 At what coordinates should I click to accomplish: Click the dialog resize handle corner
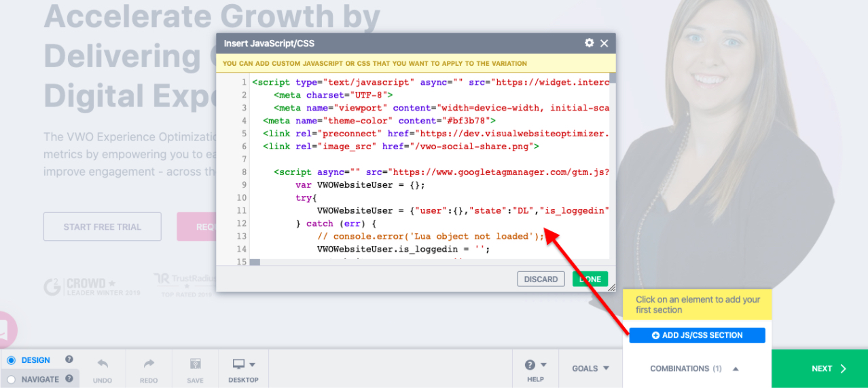pos(612,288)
